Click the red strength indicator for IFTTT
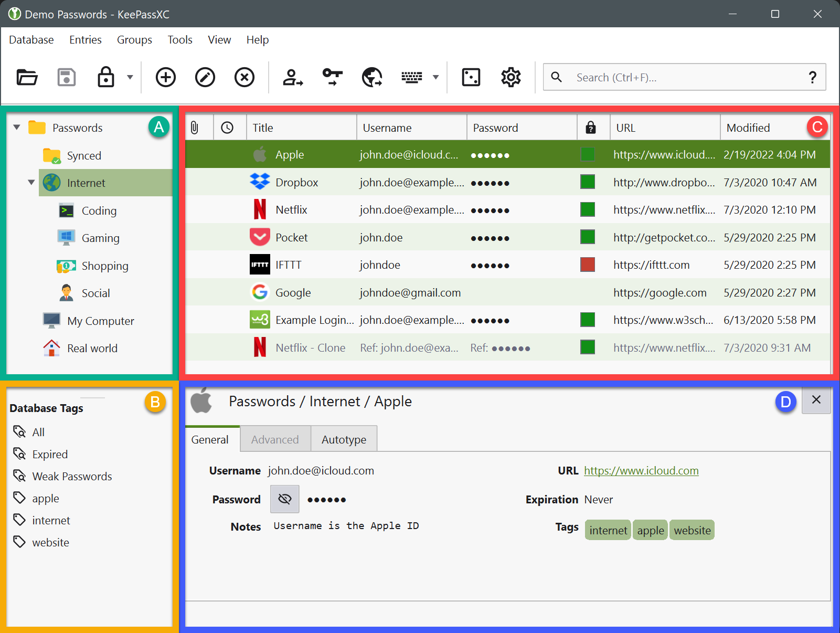840x633 pixels. coord(588,265)
